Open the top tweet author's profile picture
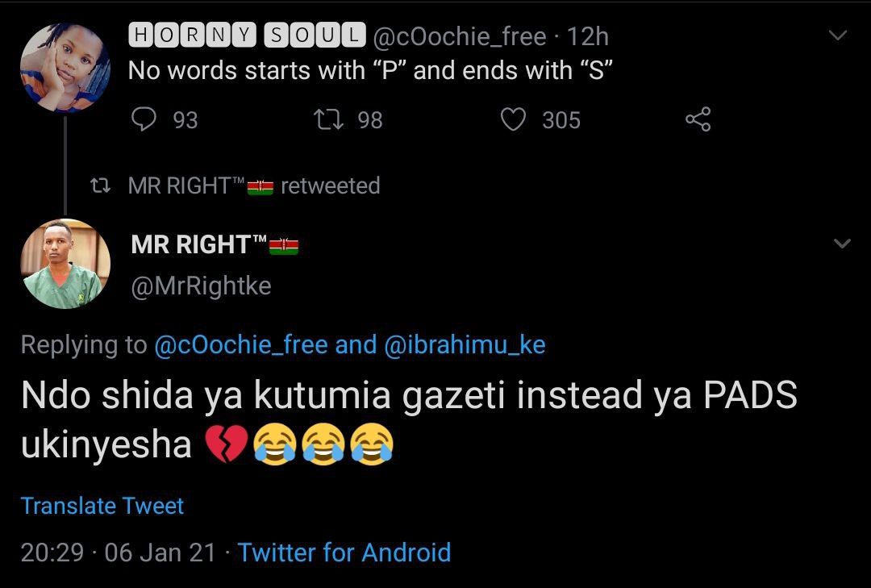 [x=65, y=68]
